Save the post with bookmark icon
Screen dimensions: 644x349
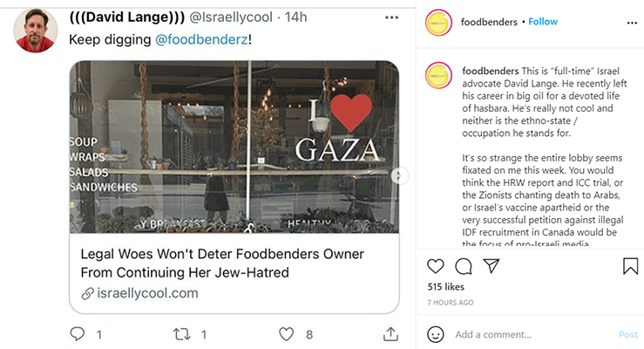click(630, 266)
